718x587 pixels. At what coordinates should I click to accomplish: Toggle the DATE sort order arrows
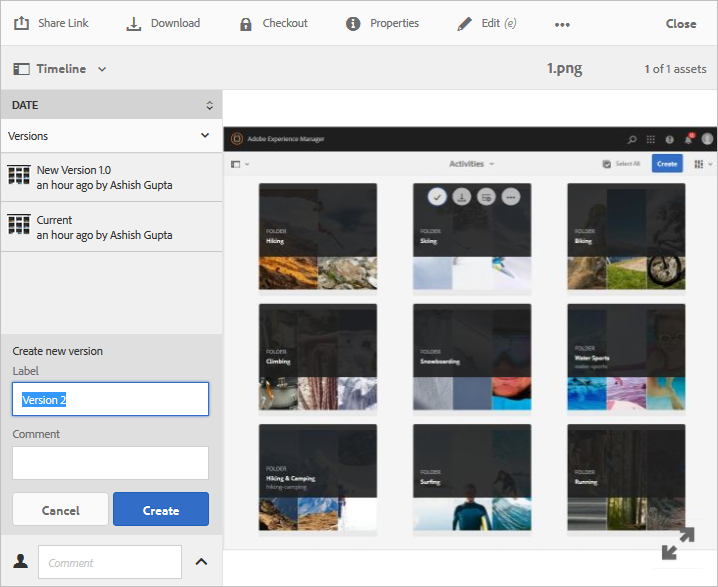(209, 105)
